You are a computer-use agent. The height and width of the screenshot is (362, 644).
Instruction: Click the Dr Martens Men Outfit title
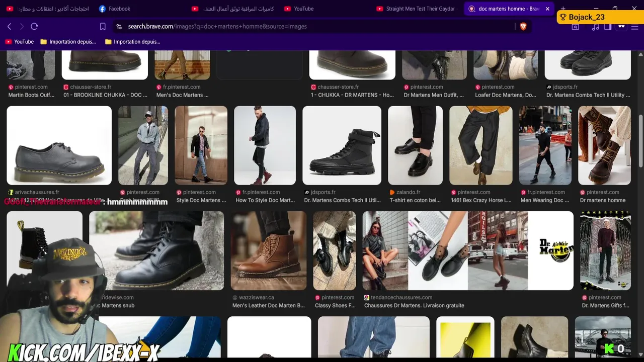coord(434,95)
